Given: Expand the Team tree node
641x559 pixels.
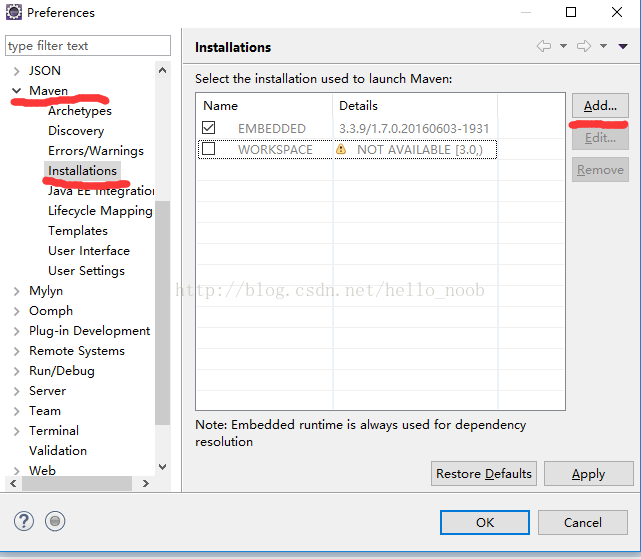Looking at the screenshot, I should 16,411.
